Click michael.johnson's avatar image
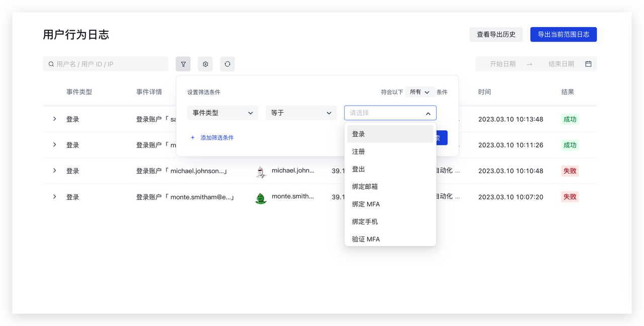Viewport: 644px width, 326px height. (x=261, y=171)
